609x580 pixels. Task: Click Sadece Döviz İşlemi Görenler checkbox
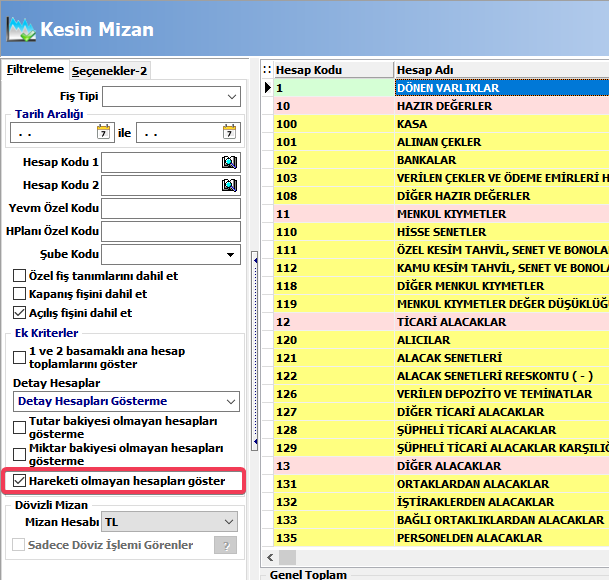[x=18, y=545]
